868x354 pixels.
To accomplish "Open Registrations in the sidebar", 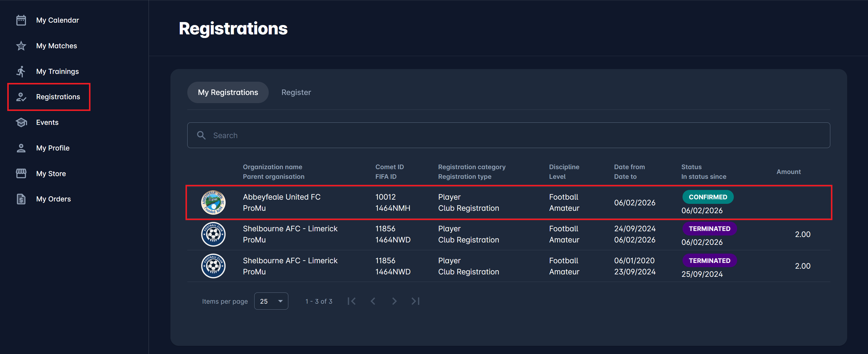I will click(58, 97).
